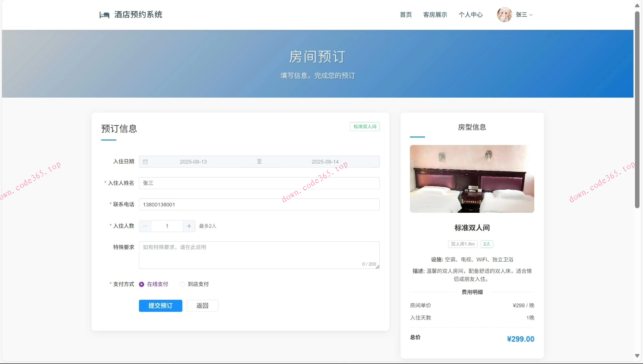
Task: Open the 个人中心 menu item
Action: click(471, 15)
